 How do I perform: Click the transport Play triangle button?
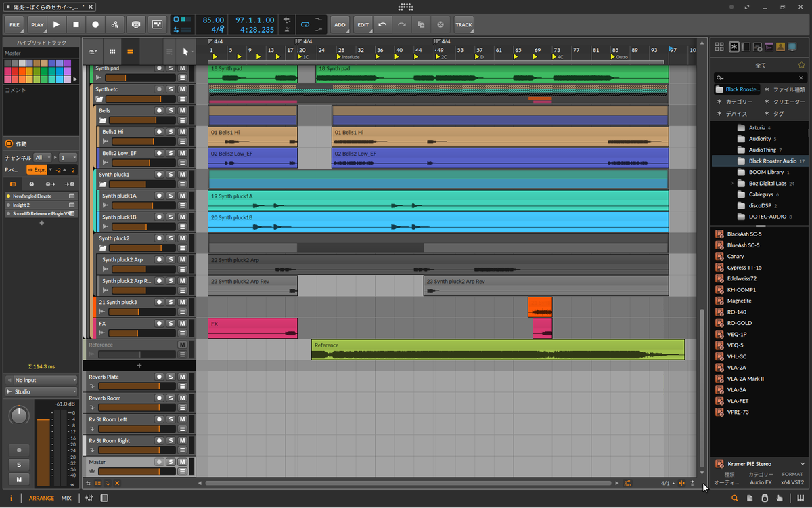click(x=56, y=24)
